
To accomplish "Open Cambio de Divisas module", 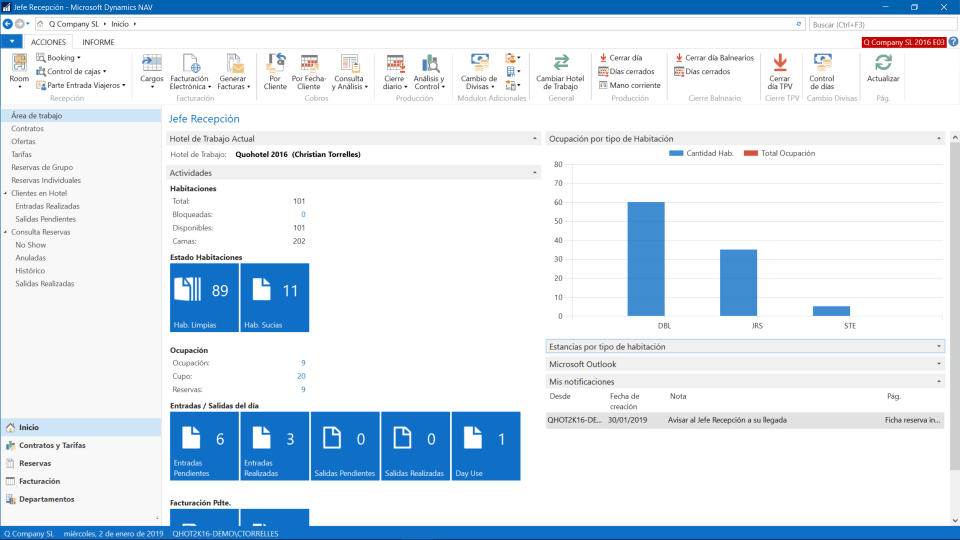I will pos(479,71).
